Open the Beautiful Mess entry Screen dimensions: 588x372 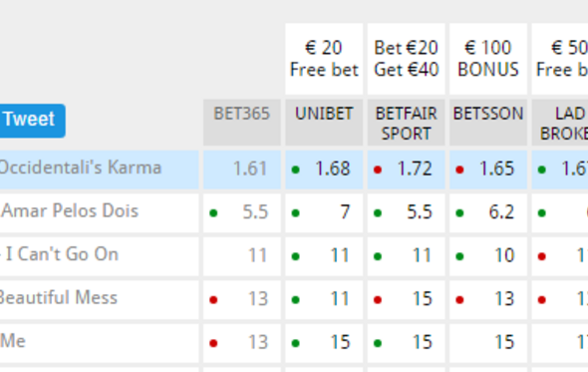59,297
